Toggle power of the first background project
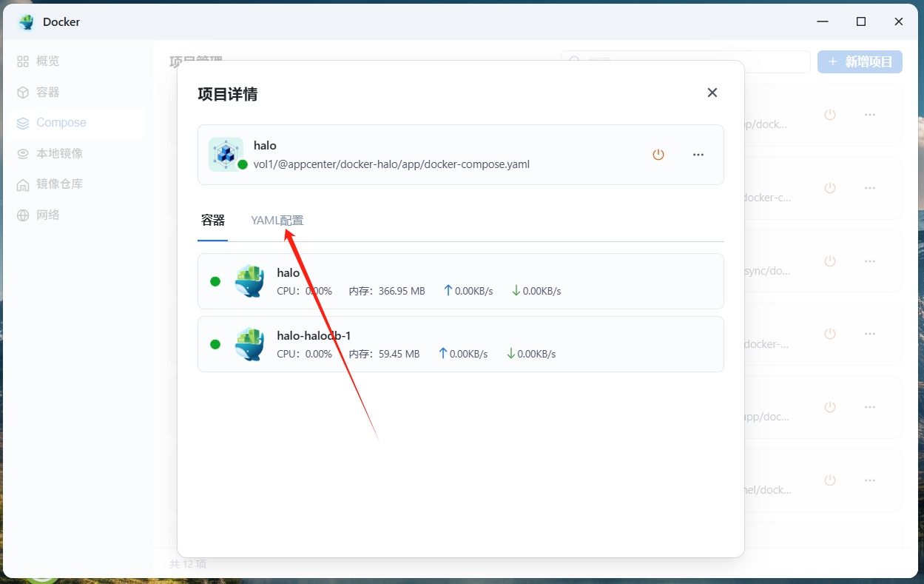 pyautogui.click(x=830, y=115)
